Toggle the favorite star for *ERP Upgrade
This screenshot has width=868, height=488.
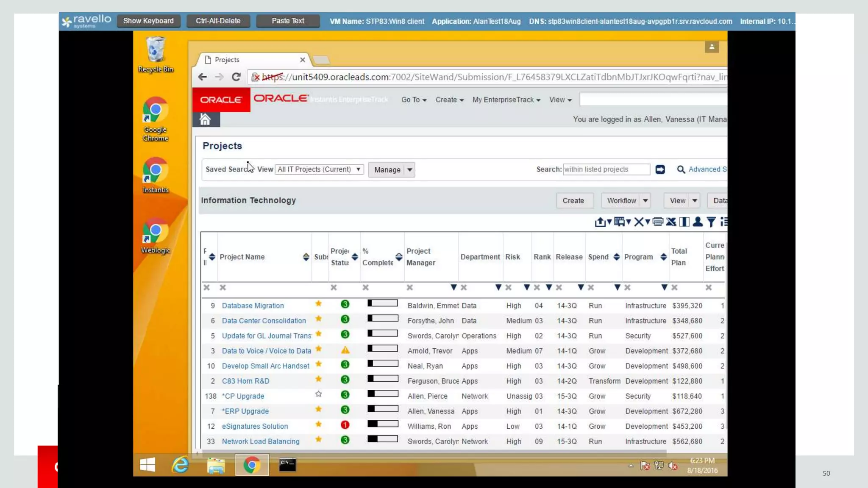pos(319,409)
